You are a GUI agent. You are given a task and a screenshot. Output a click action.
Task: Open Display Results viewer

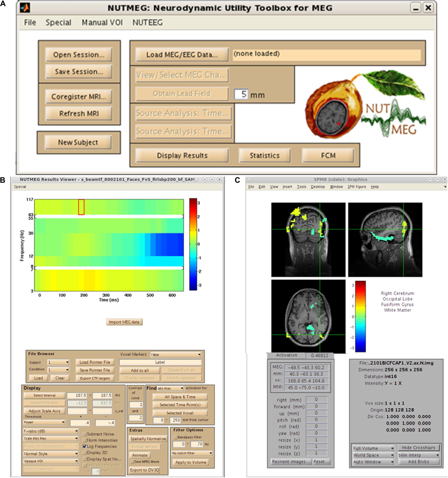(182, 156)
